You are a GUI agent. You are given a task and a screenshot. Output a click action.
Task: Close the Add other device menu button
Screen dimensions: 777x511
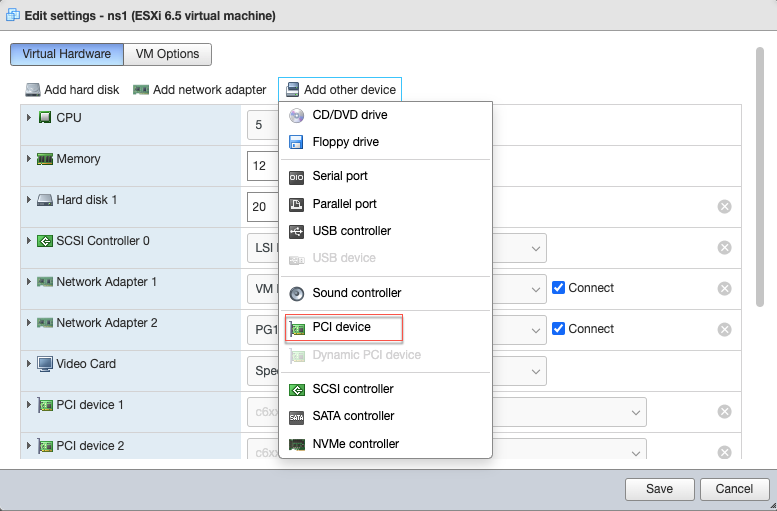pyautogui.click(x=340, y=90)
